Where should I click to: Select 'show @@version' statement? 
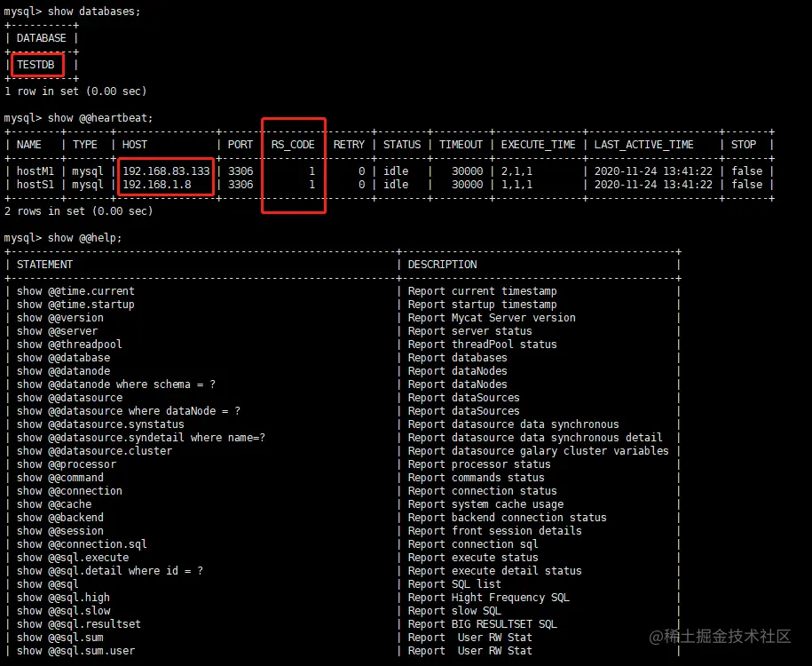60,318
